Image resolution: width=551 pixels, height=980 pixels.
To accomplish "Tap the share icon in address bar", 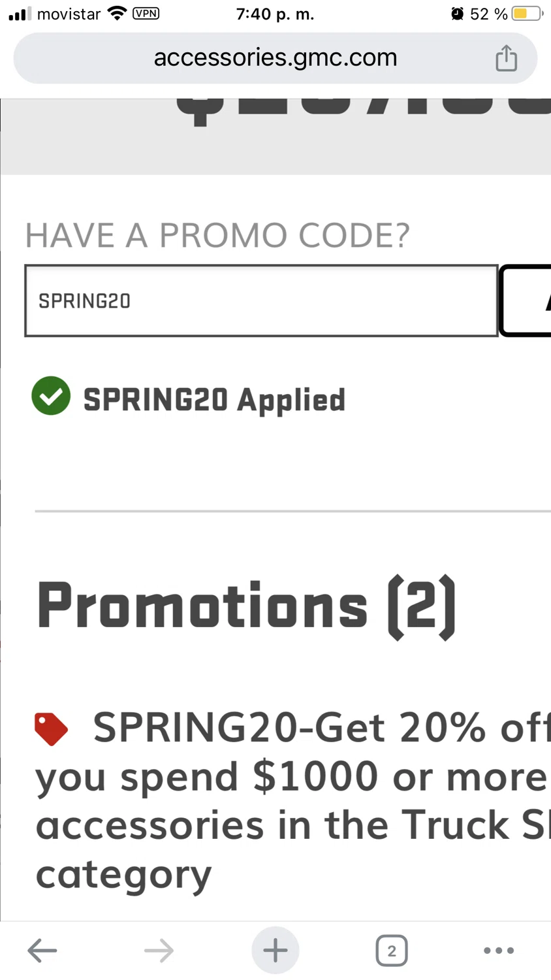I will coord(506,58).
